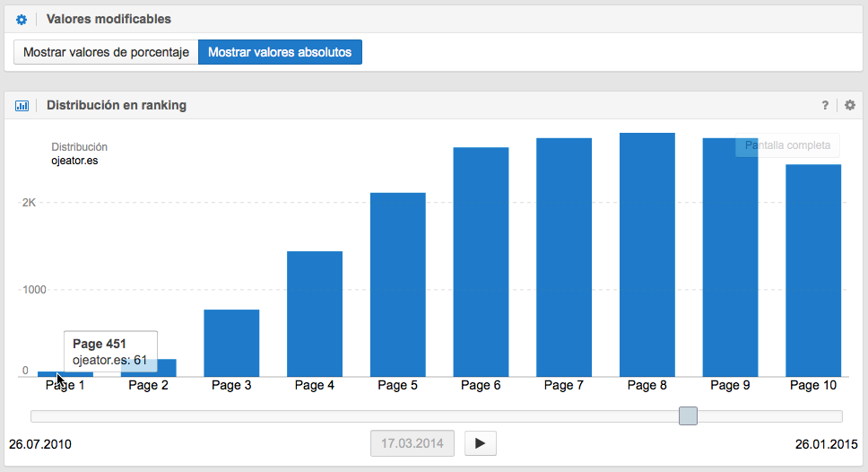The width and height of the screenshot is (868, 472).
Task: Select the Page 6 bar
Action: (481, 262)
